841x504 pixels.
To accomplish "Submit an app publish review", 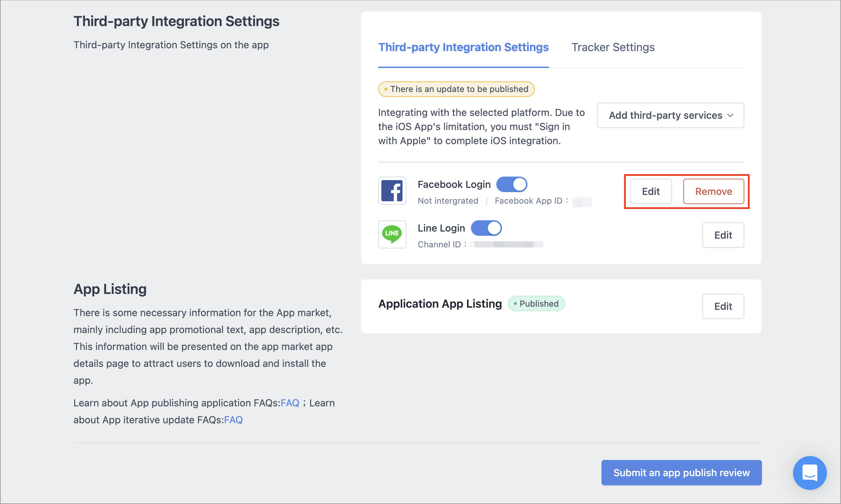I will tap(681, 473).
